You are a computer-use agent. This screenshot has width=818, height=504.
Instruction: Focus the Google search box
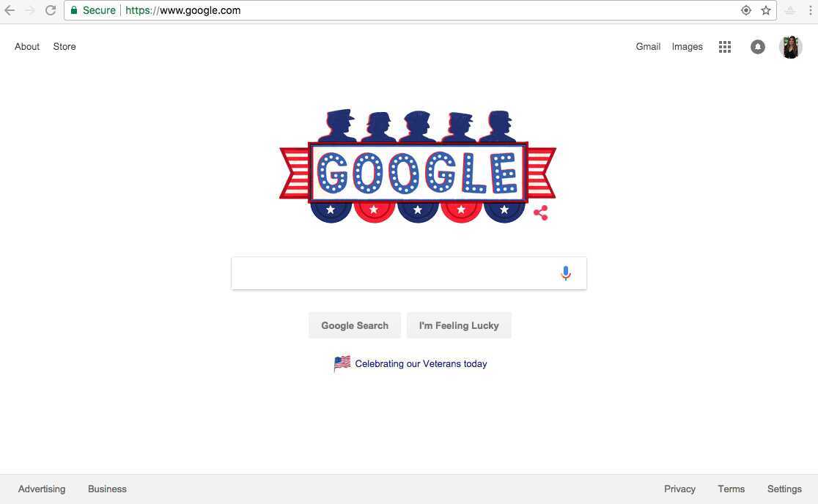(409, 273)
